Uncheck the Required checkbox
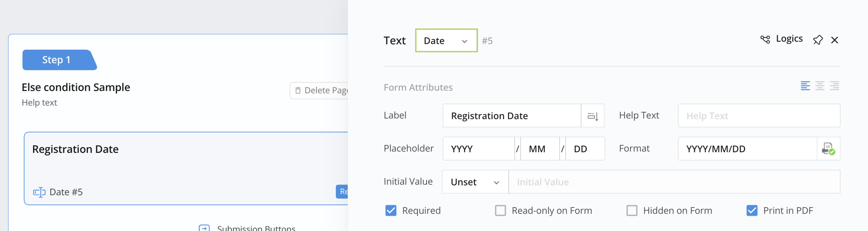 391,211
